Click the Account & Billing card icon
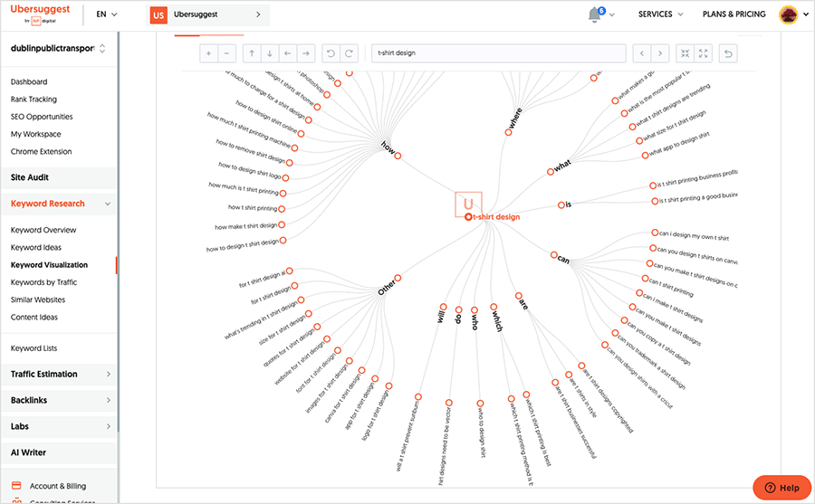 point(16,486)
